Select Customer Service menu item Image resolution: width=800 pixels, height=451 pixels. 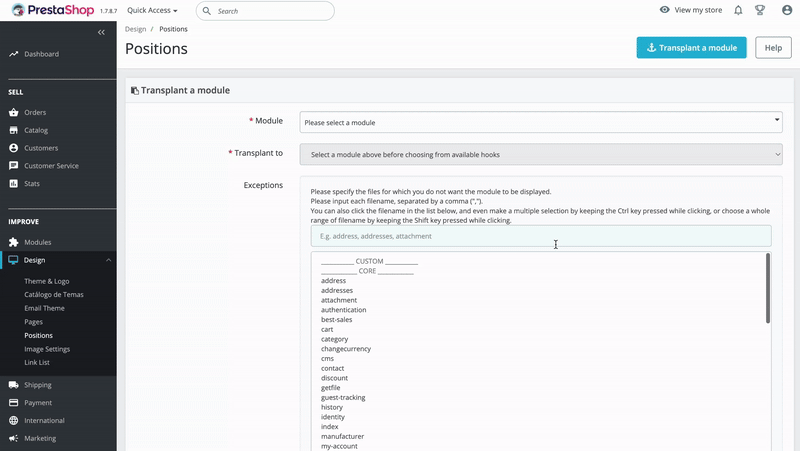(x=51, y=166)
